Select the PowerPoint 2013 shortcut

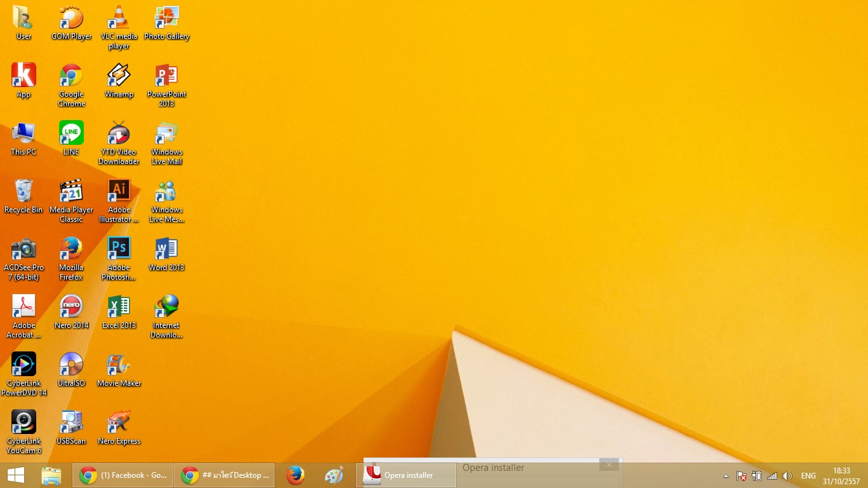click(166, 86)
